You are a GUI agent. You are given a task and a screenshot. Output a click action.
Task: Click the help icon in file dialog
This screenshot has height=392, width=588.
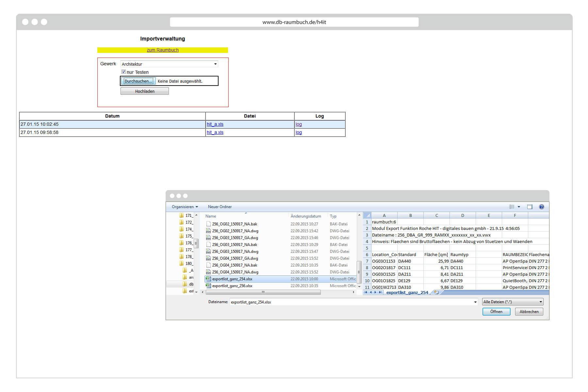pyautogui.click(x=541, y=207)
